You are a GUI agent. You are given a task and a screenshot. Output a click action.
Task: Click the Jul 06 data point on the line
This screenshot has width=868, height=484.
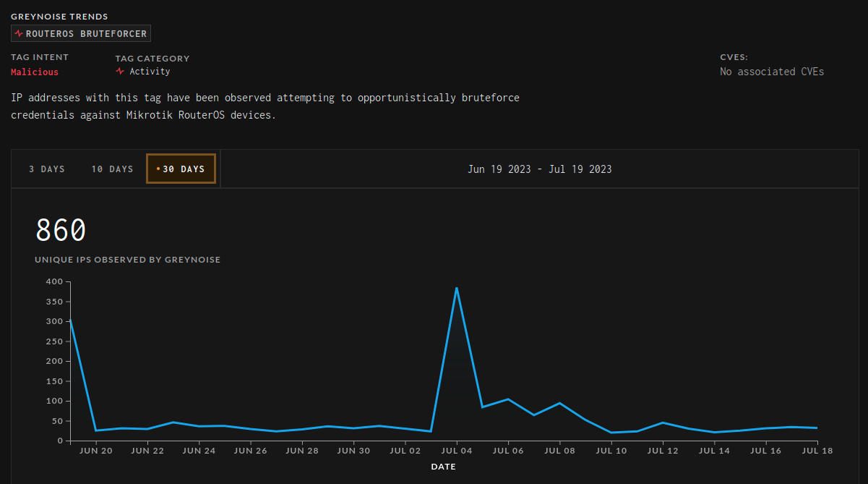[508, 399]
